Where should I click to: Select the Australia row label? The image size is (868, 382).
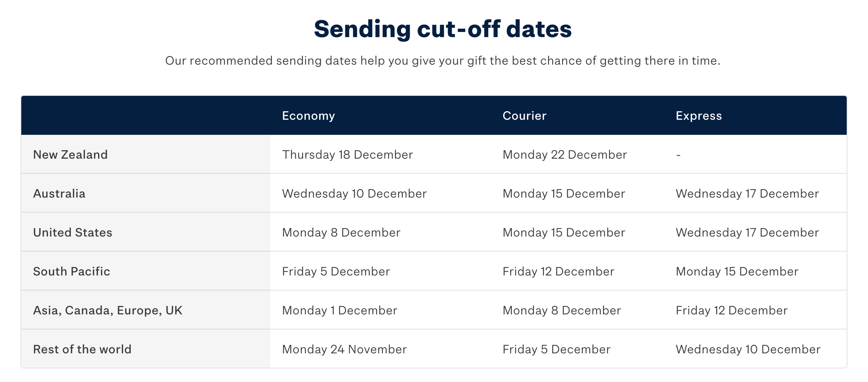click(x=59, y=194)
